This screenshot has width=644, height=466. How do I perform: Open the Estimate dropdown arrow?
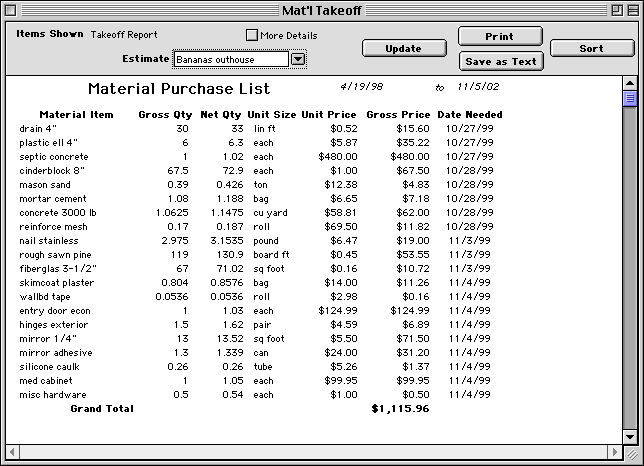point(298,59)
